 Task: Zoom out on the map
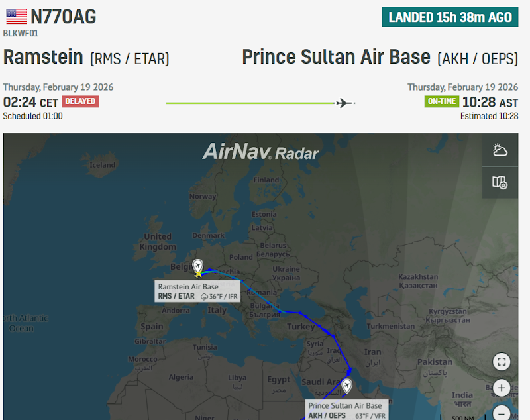click(x=502, y=412)
